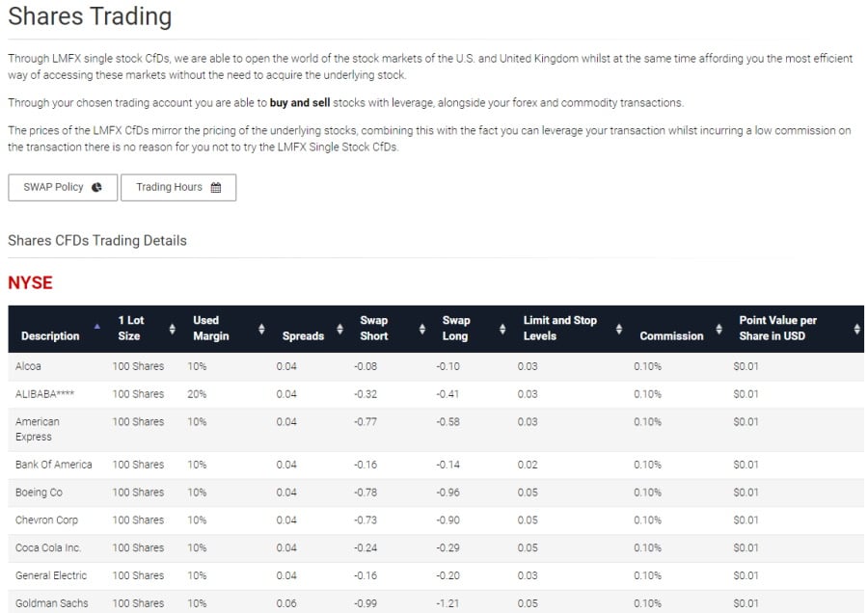The image size is (868, 613).
Task: Sort by Point Value per Share arrows
Action: [856, 329]
